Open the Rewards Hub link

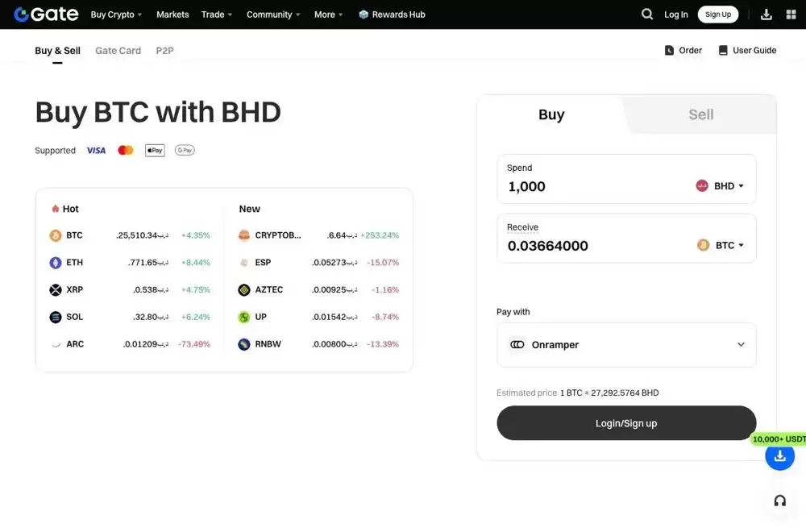[x=392, y=15]
